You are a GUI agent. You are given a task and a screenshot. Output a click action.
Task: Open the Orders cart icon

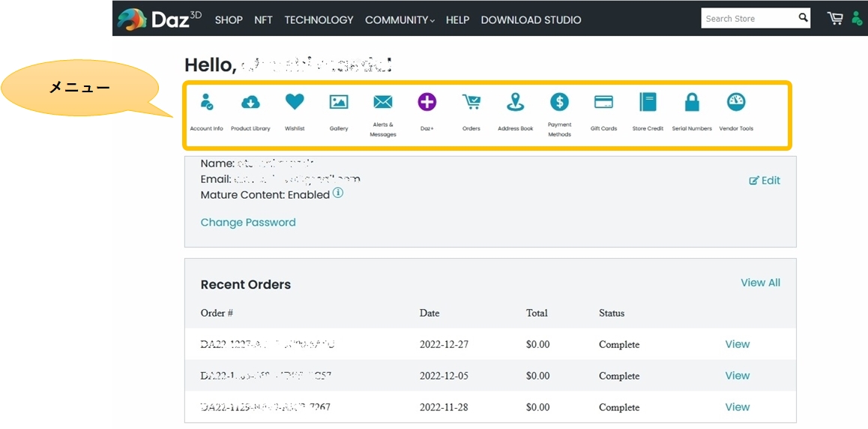click(x=471, y=102)
